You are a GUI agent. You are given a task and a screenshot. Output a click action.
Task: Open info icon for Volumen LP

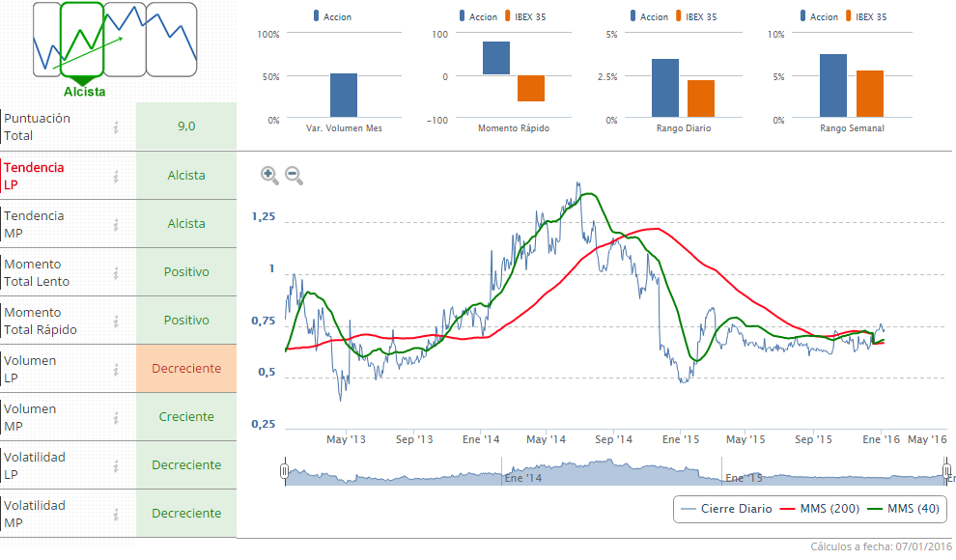(x=116, y=369)
